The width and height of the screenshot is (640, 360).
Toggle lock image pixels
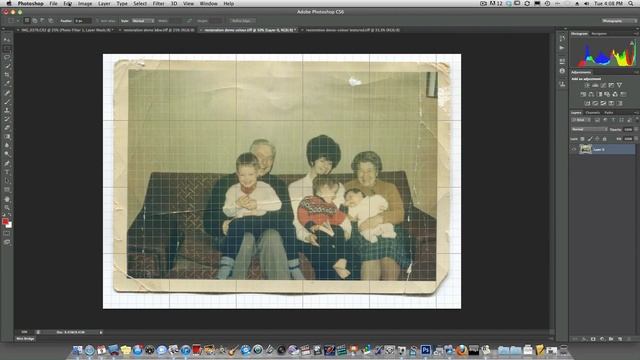pos(590,139)
